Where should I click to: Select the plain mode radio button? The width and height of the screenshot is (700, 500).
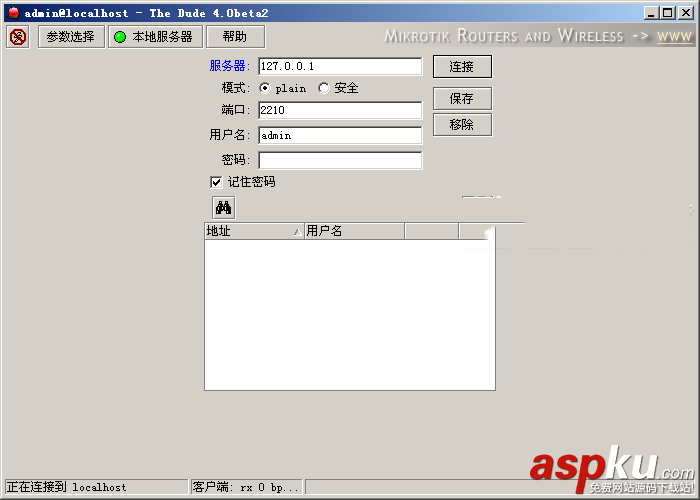click(265, 88)
